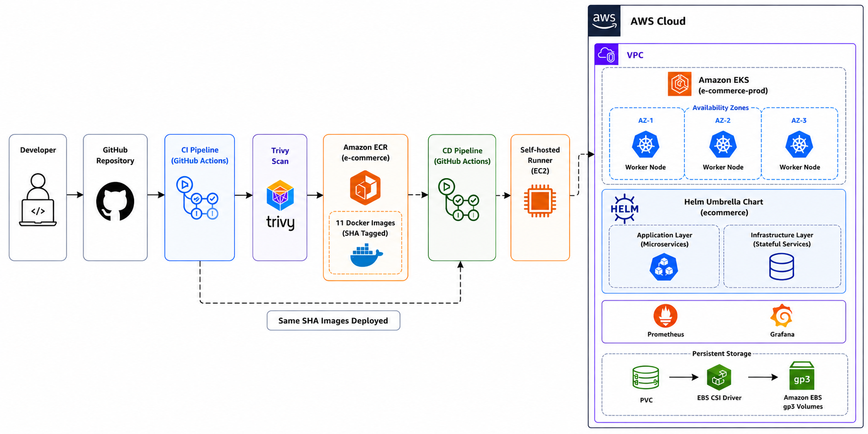Click the 'trivy' wordmark text
Screen dimensions: 868x434
coord(280,222)
